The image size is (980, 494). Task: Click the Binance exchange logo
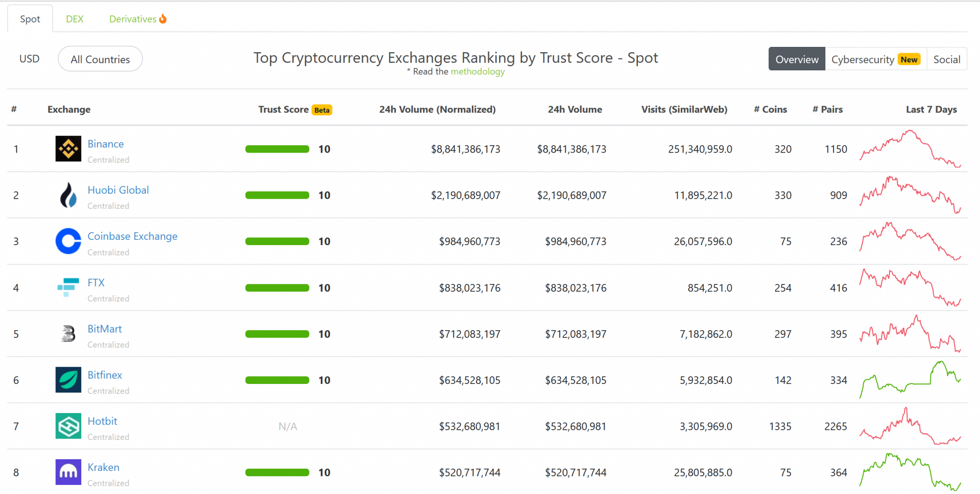click(68, 149)
